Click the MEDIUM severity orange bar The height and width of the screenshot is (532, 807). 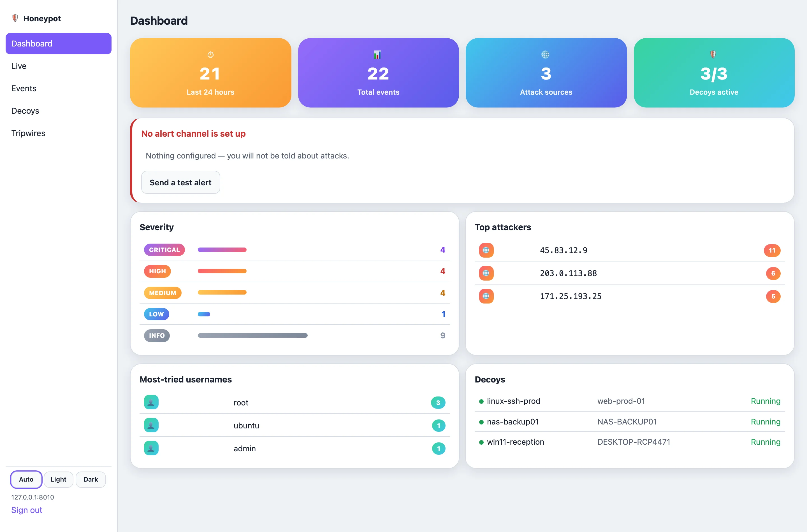coord(222,293)
